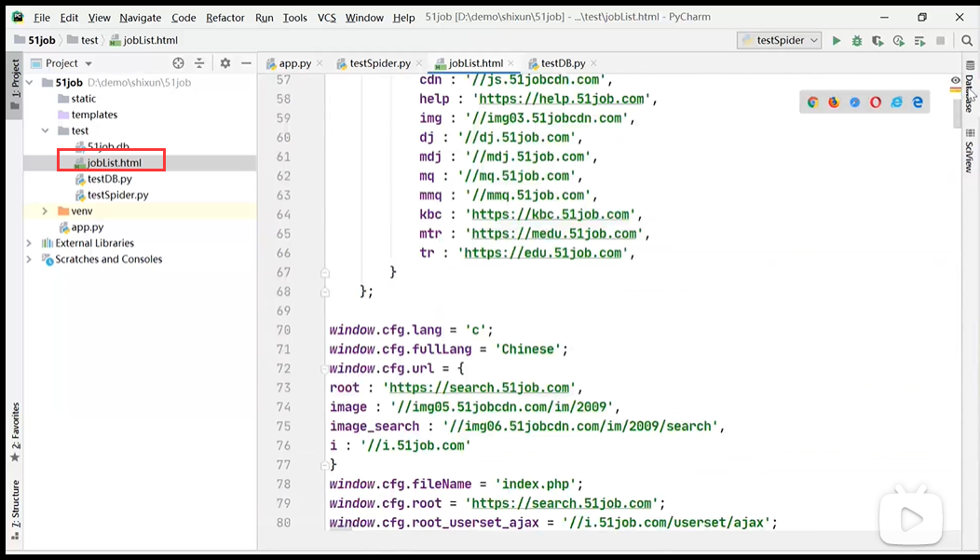Close the app.py tab
This screenshot has height=560, width=980.
[x=320, y=63]
